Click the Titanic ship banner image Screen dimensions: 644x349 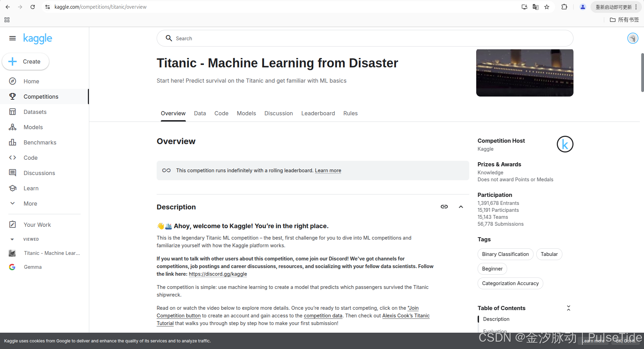525,73
